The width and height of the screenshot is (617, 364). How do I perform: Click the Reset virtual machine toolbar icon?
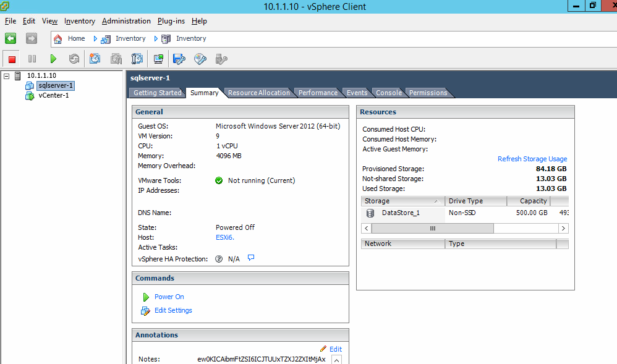pos(74,59)
